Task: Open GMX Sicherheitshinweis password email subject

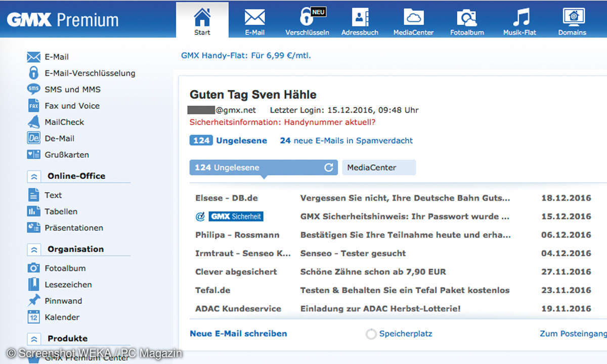Action: click(x=405, y=216)
